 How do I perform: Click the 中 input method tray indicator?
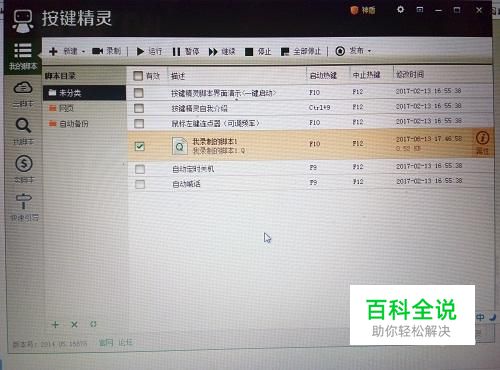click(480, 317)
